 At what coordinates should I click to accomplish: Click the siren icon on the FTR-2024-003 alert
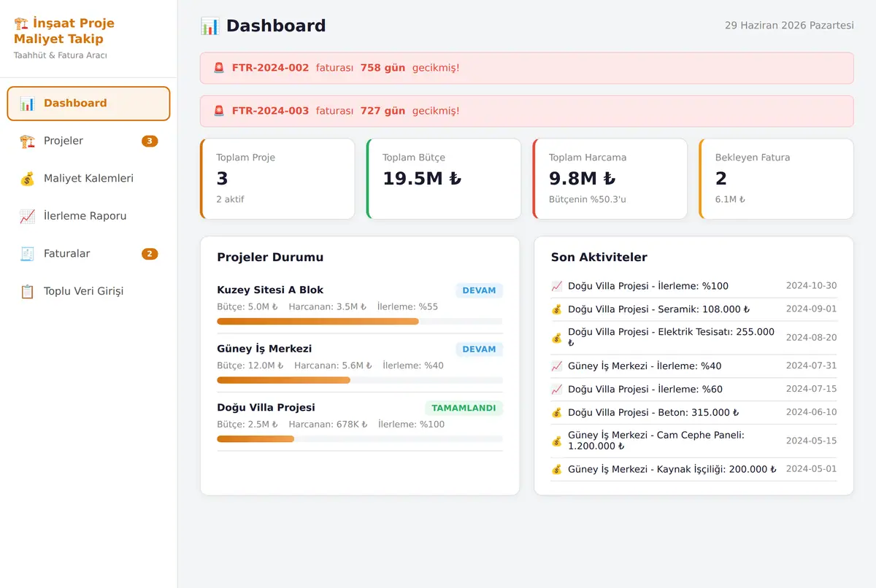coord(219,111)
